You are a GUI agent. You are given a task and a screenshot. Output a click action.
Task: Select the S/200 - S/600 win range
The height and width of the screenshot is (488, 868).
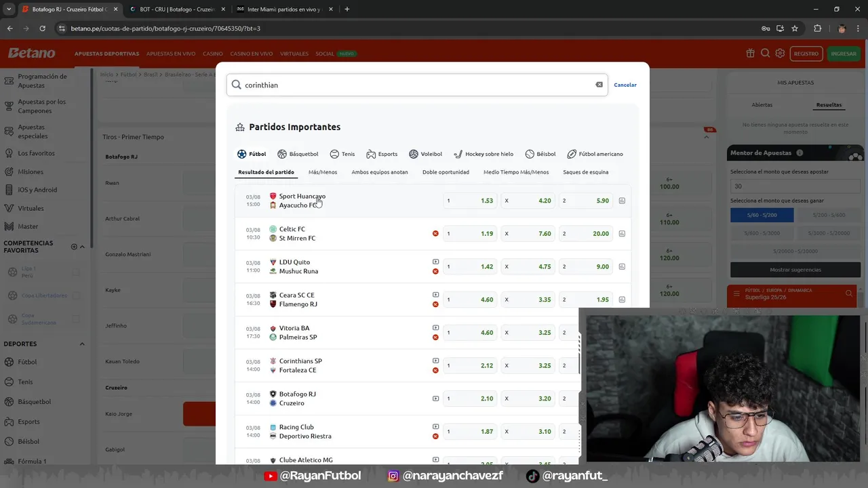point(829,215)
